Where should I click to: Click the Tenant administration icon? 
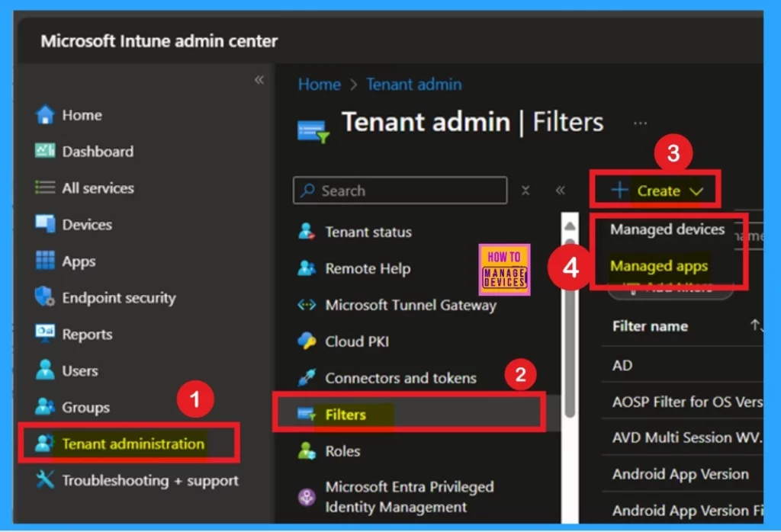(x=44, y=443)
